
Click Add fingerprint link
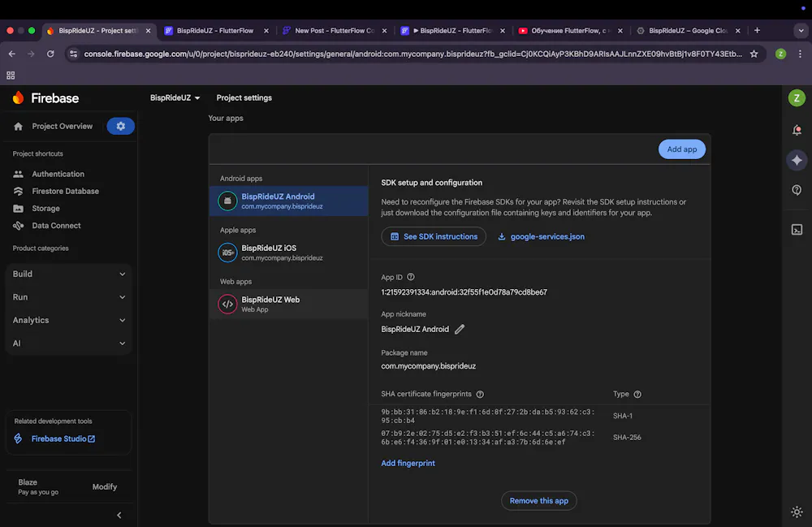[x=408, y=464]
